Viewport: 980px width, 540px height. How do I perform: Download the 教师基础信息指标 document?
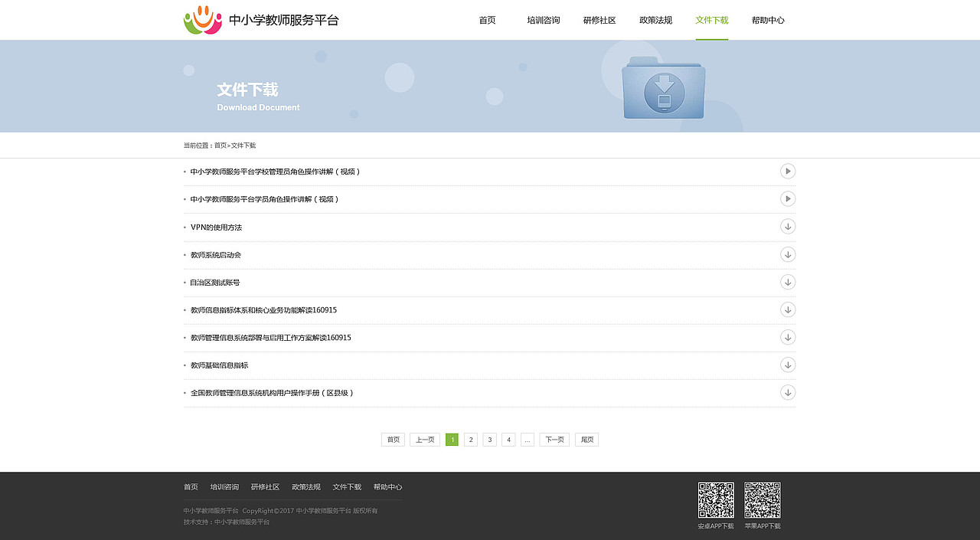point(788,365)
